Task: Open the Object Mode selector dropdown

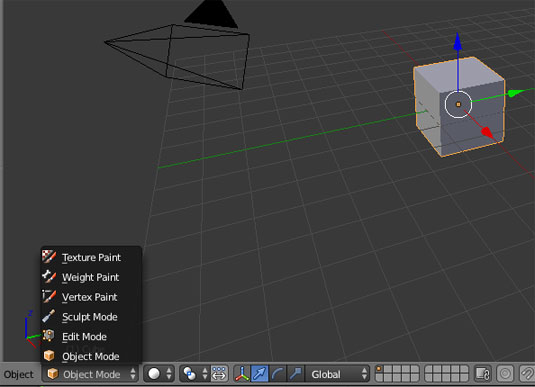Action: click(x=91, y=374)
